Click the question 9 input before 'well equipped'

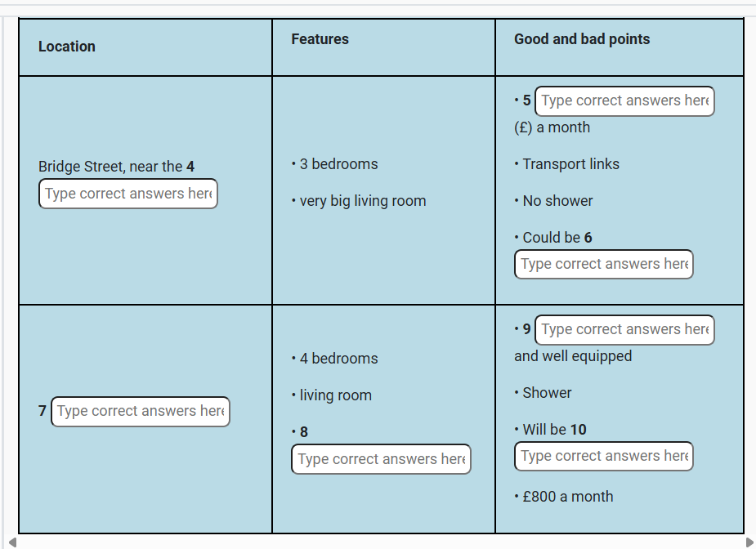[x=624, y=330]
